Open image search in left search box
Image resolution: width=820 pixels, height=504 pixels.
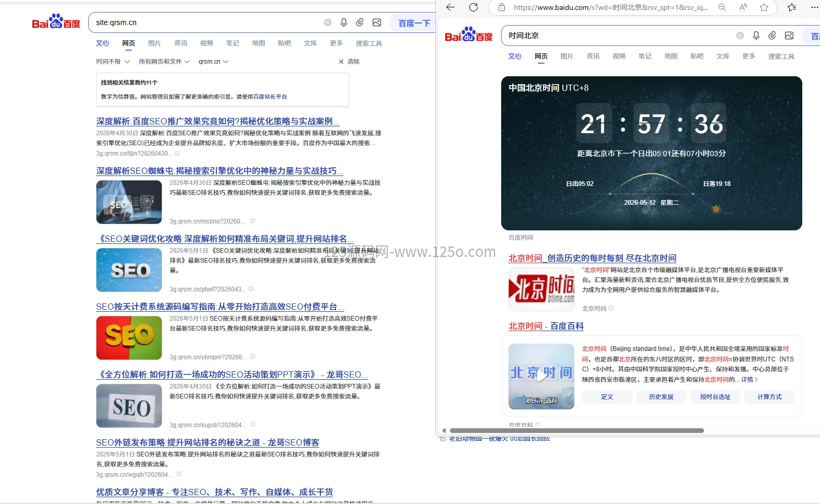click(x=377, y=22)
